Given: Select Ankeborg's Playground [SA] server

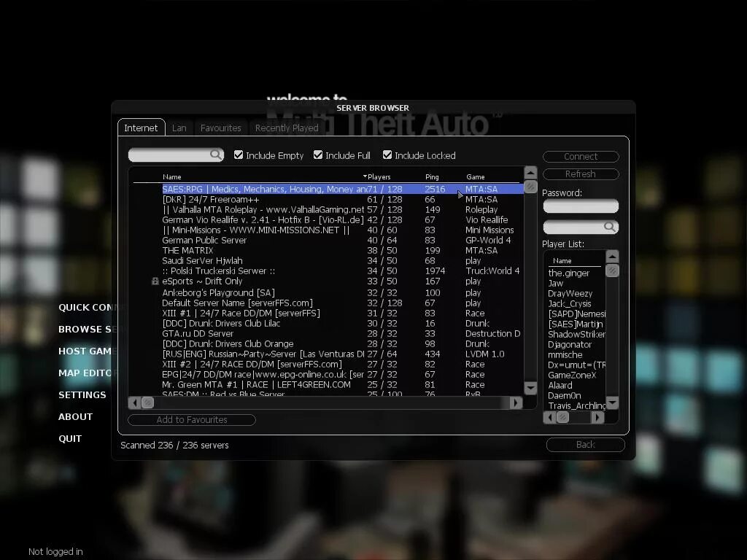Looking at the screenshot, I should (x=343, y=293).
